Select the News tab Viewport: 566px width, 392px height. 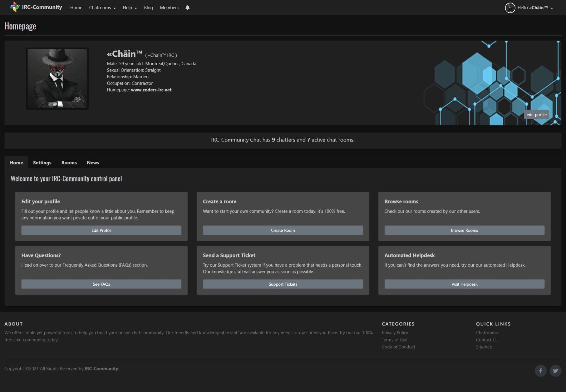93,162
